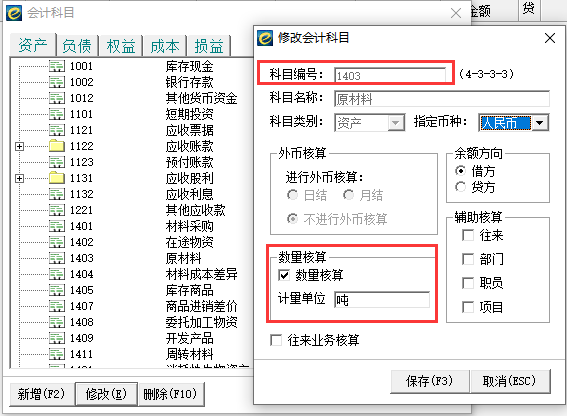Open the 指定币种 currency dropdown
The image size is (567, 416).
[540, 123]
